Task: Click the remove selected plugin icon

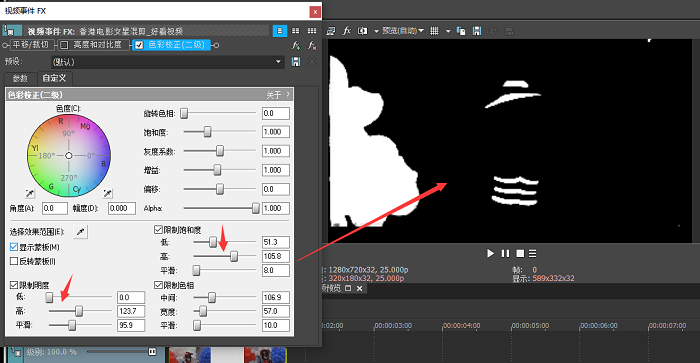Action: [312, 45]
